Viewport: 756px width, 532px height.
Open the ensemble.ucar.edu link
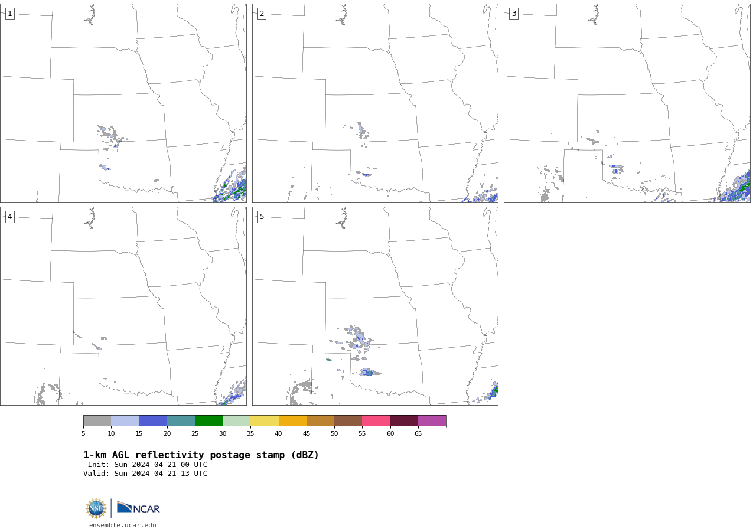(123, 525)
